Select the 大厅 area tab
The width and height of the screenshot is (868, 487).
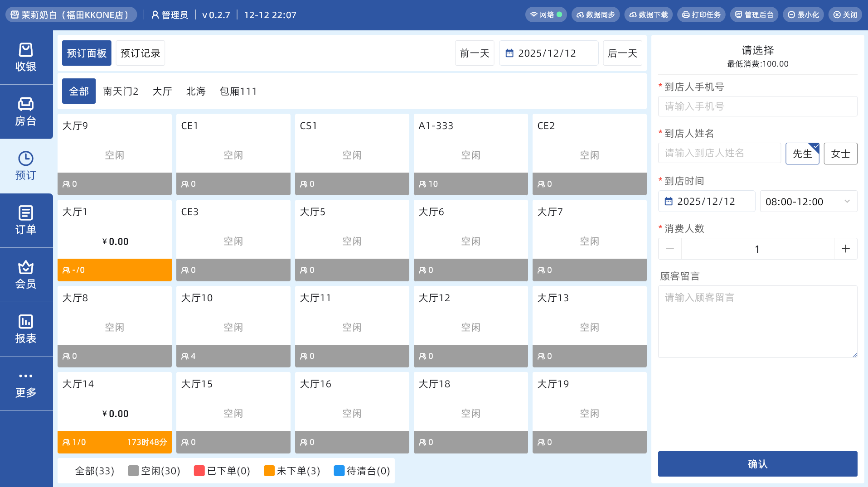[x=162, y=92]
